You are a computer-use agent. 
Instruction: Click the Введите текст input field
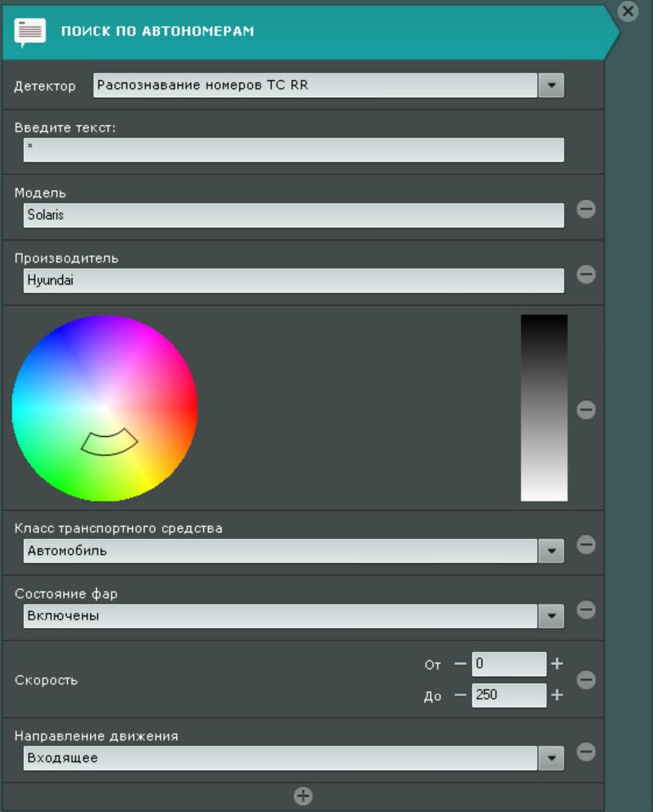(294, 149)
